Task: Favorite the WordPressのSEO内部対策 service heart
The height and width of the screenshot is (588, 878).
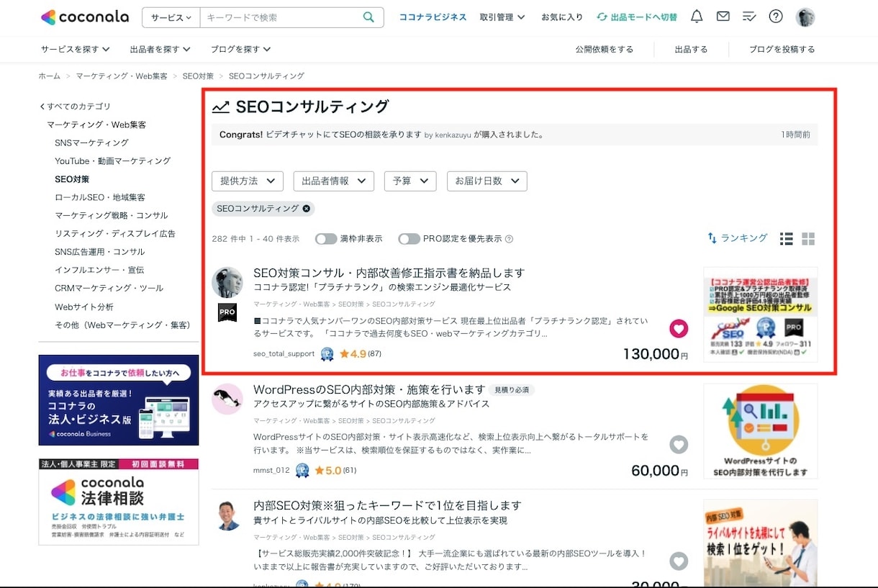Action: tap(679, 445)
